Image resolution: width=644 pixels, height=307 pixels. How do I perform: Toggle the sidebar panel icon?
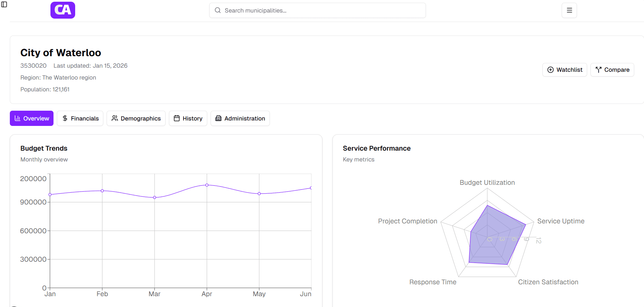pos(4,4)
